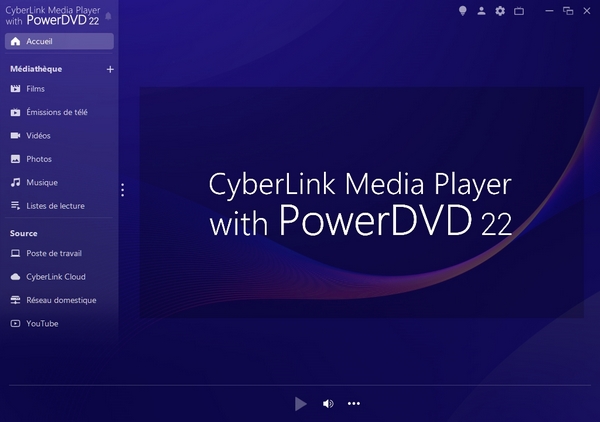
Task: Open the Accueil home page
Action: pyautogui.click(x=59, y=41)
